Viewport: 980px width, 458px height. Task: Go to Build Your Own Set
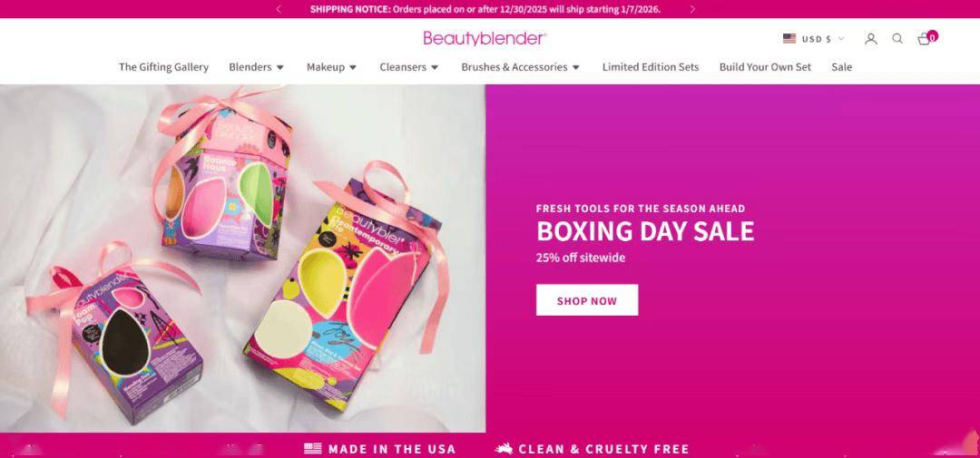765,67
